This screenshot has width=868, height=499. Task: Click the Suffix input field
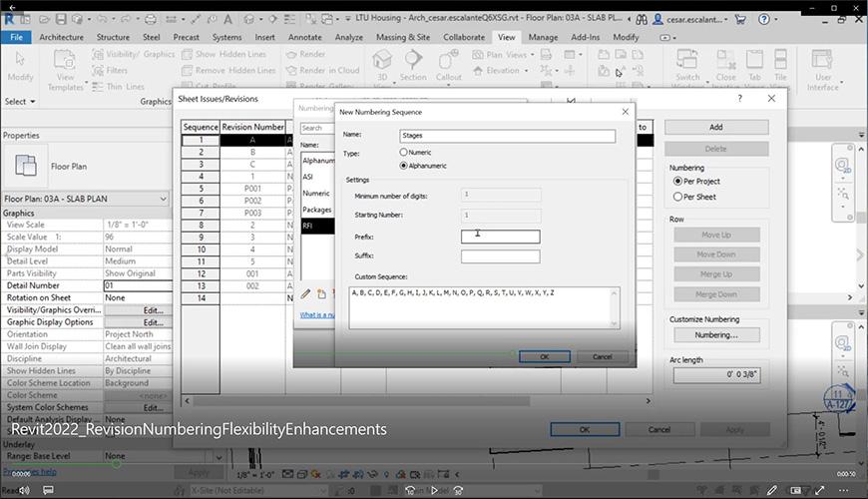501,255
